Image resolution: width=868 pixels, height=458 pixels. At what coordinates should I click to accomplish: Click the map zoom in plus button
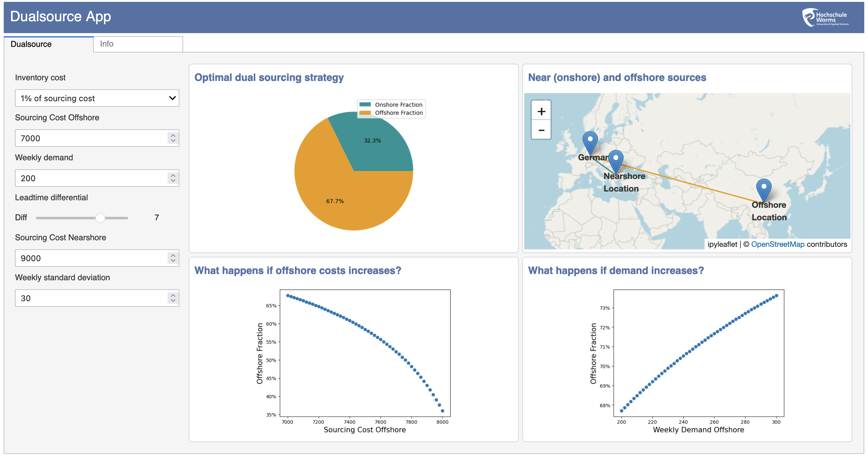541,111
